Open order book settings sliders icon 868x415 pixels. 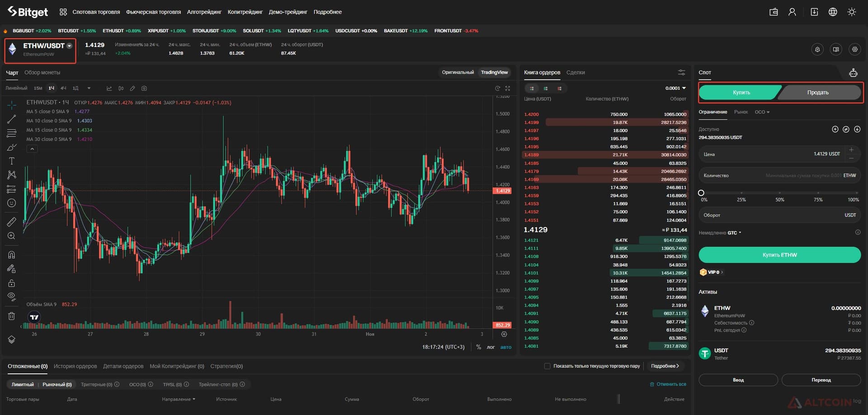[682, 72]
